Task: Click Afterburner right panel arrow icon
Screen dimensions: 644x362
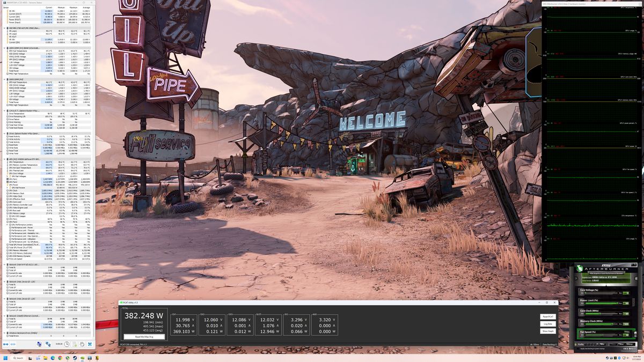Action: pyautogui.click(x=636, y=278)
